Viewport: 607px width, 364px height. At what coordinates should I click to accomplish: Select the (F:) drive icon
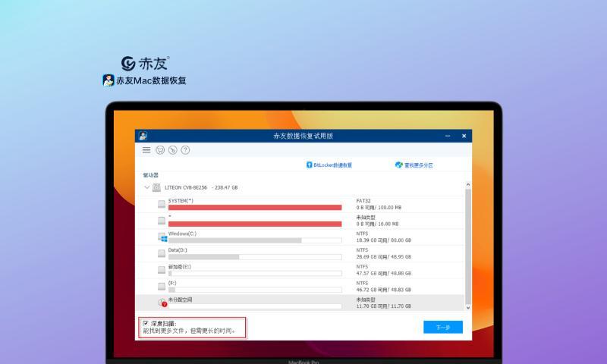162,286
